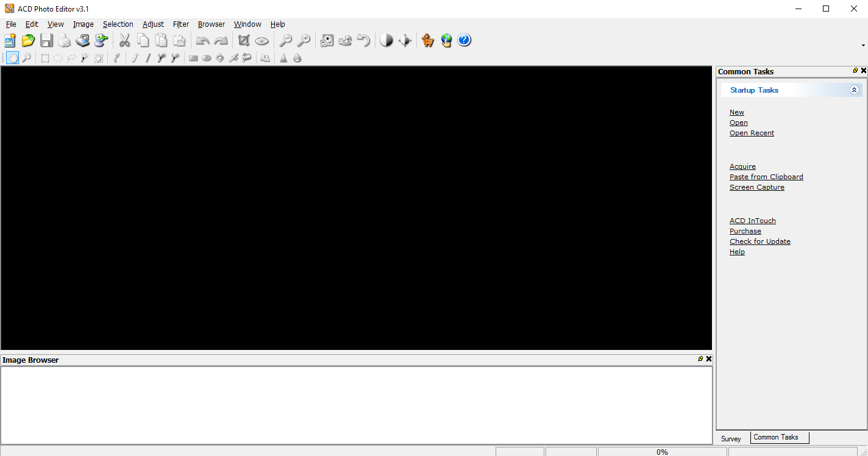The width and height of the screenshot is (868, 456).
Task: Click the globe ACD InTouch icon
Action: pyautogui.click(x=446, y=41)
